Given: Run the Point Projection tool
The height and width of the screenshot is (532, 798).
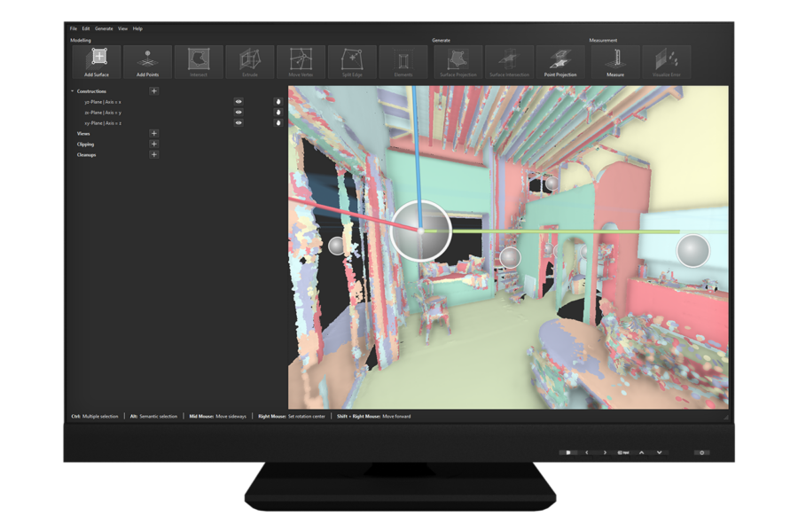Looking at the screenshot, I should point(560,62).
